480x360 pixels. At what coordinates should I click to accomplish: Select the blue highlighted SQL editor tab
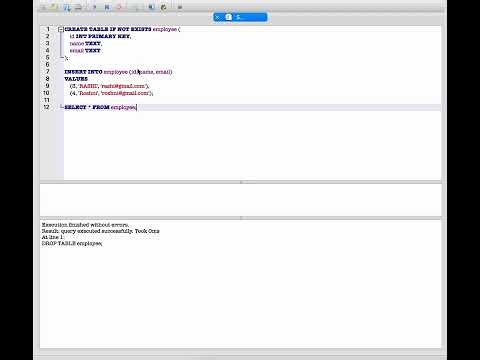click(240, 17)
